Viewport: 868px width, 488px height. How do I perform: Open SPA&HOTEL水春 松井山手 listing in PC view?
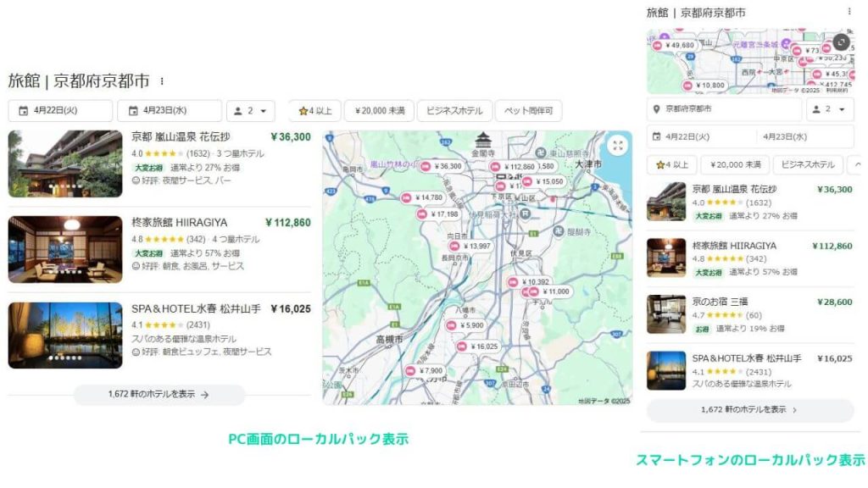click(196, 308)
